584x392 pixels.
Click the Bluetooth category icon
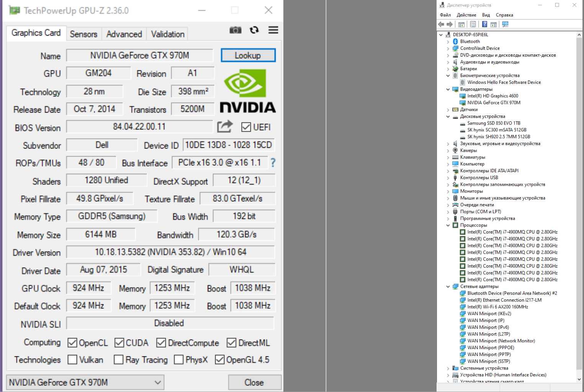455,41
